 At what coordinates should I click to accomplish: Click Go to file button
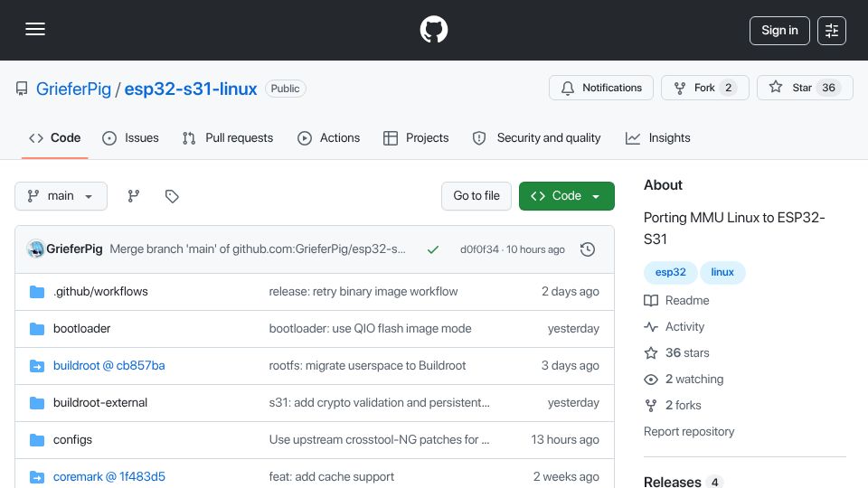[476, 196]
